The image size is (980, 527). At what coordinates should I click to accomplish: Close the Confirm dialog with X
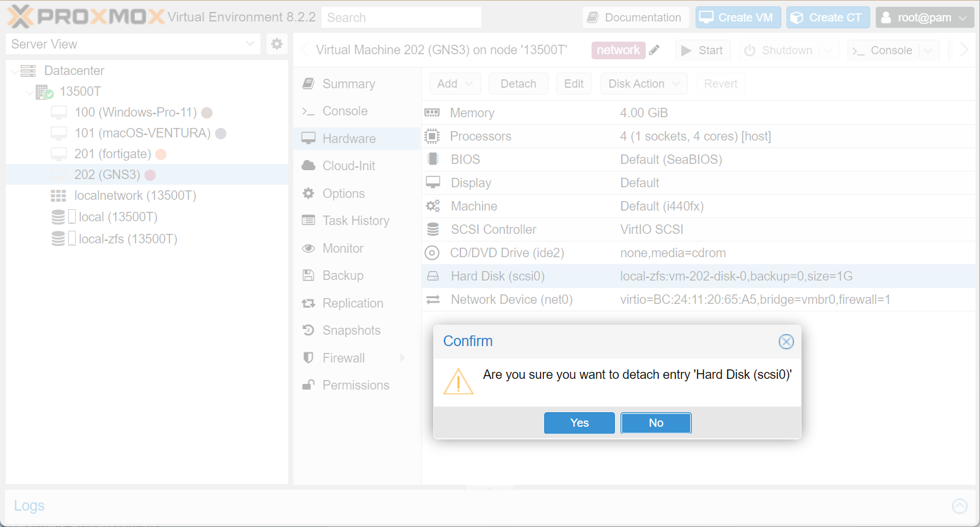786,342
